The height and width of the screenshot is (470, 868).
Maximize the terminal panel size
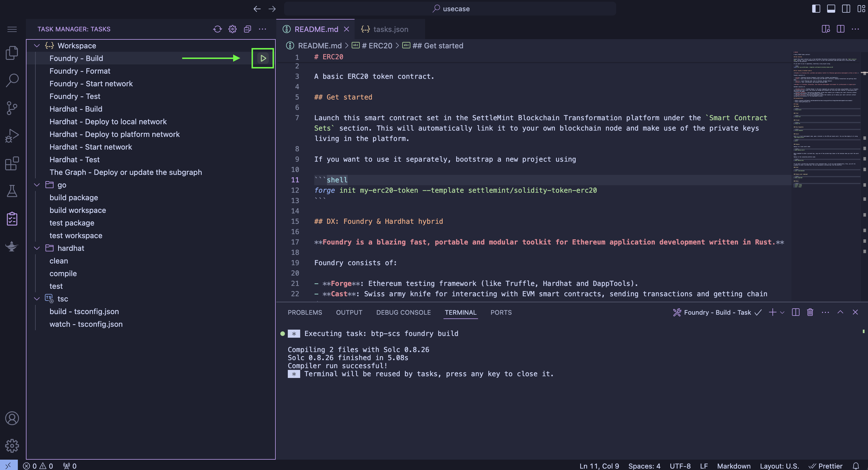tap(840, 312)
